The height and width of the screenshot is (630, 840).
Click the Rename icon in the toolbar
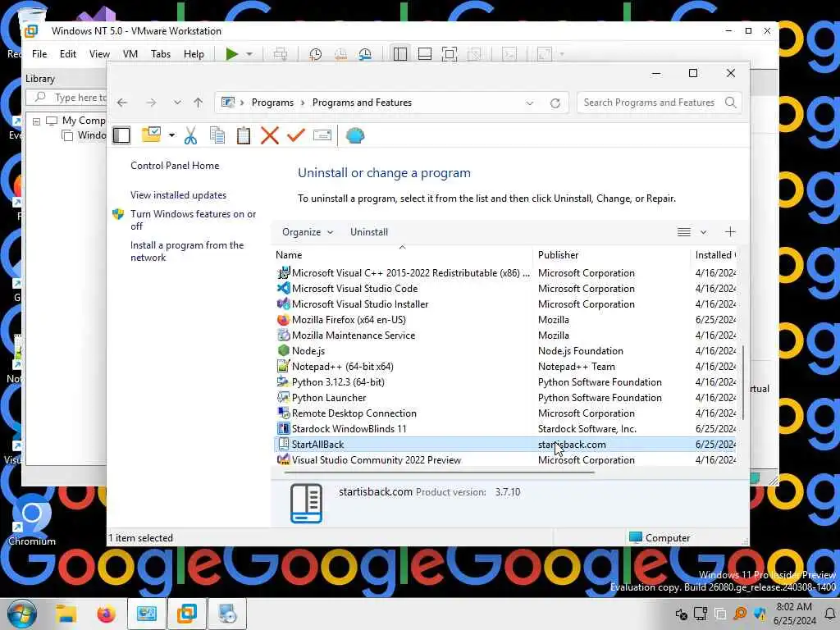click(x=322, y=135)
